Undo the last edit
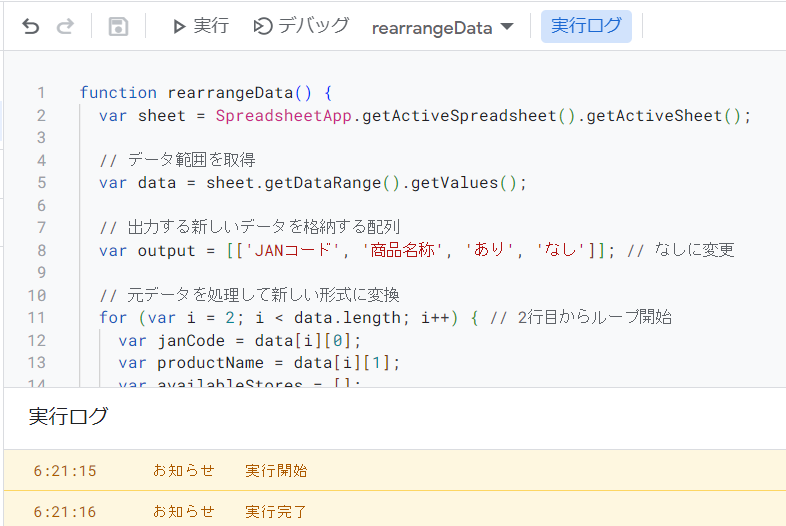This screenshot has width=786, height=526. point(31,26)
